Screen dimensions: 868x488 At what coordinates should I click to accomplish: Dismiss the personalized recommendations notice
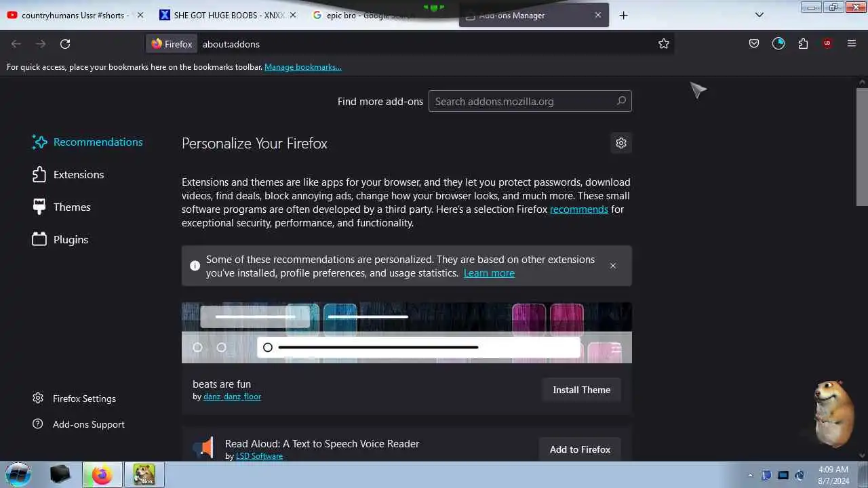[613, 266]
